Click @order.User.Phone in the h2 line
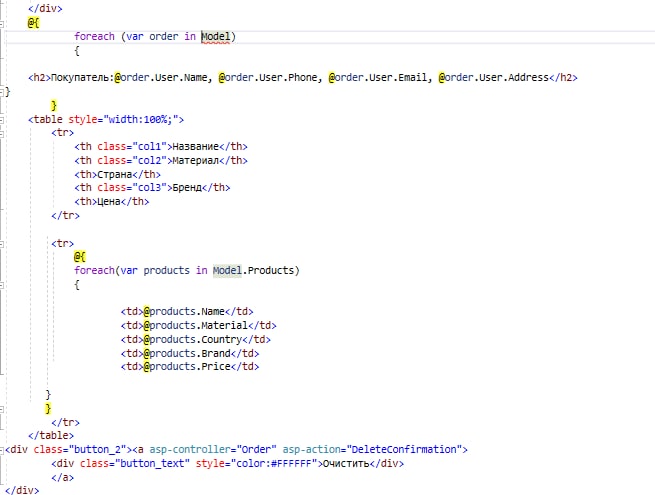Image resolution: width=655 pixels, height=495 pixels. pyautogui.click(x=268, y=78)
